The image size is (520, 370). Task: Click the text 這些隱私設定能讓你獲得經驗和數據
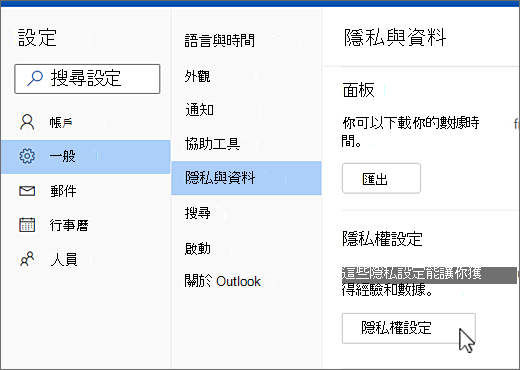tap(412, 282)
